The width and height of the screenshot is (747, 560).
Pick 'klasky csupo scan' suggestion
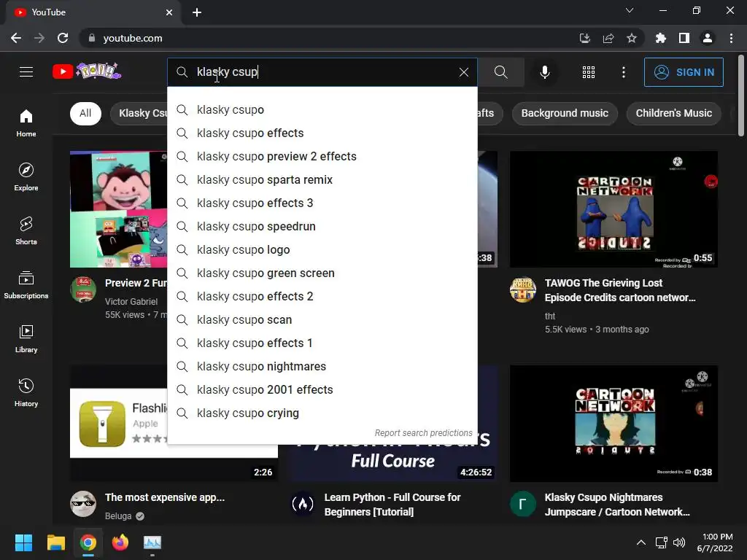pyautogui.click(x=322, y=319)
